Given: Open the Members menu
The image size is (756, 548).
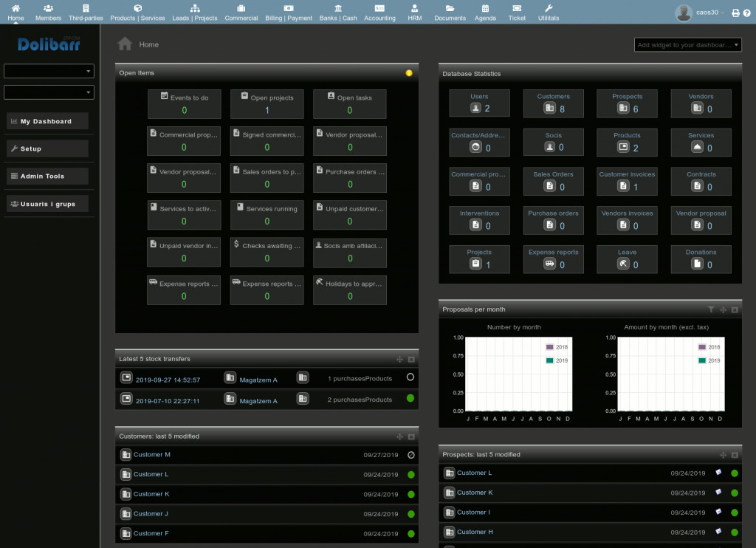Looking at the screenshot, I should click(x=48, y=13).
